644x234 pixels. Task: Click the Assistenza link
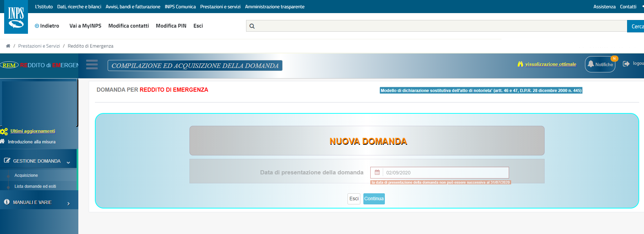(x=604, y=7)
